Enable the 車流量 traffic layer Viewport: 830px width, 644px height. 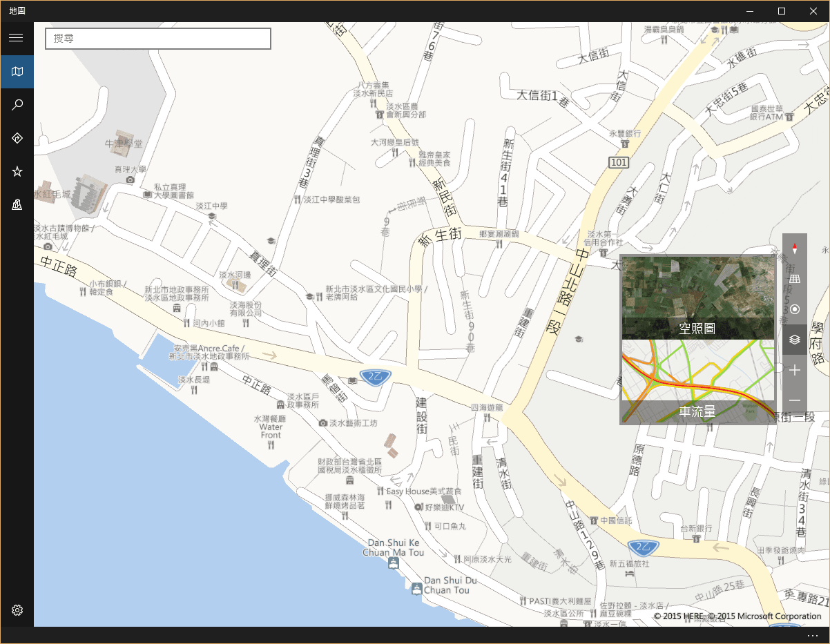697,382
